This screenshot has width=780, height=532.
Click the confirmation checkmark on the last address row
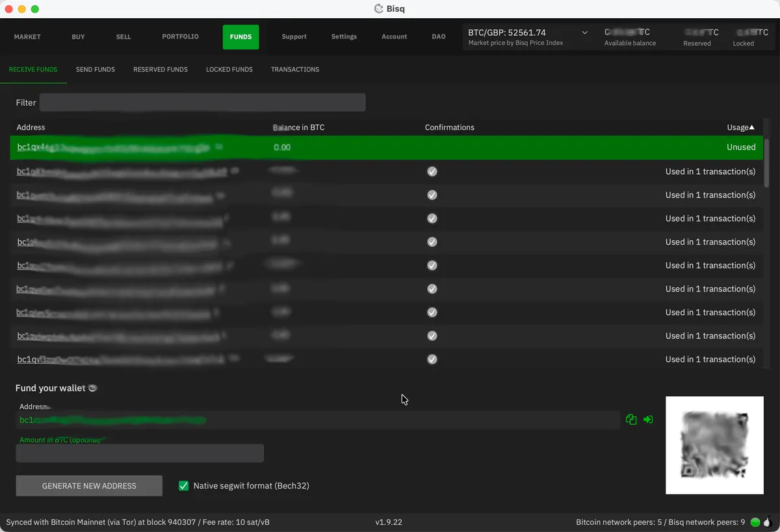point(432,359)
